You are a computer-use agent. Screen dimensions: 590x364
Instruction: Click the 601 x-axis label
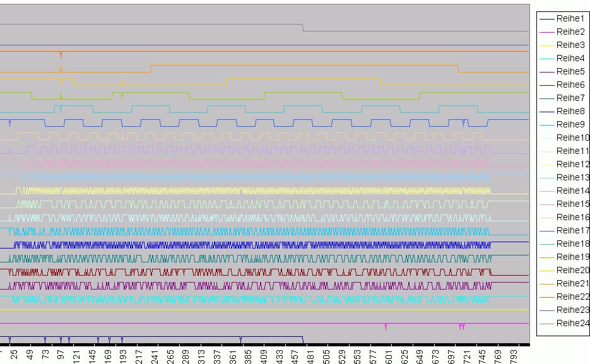(389, 357)
